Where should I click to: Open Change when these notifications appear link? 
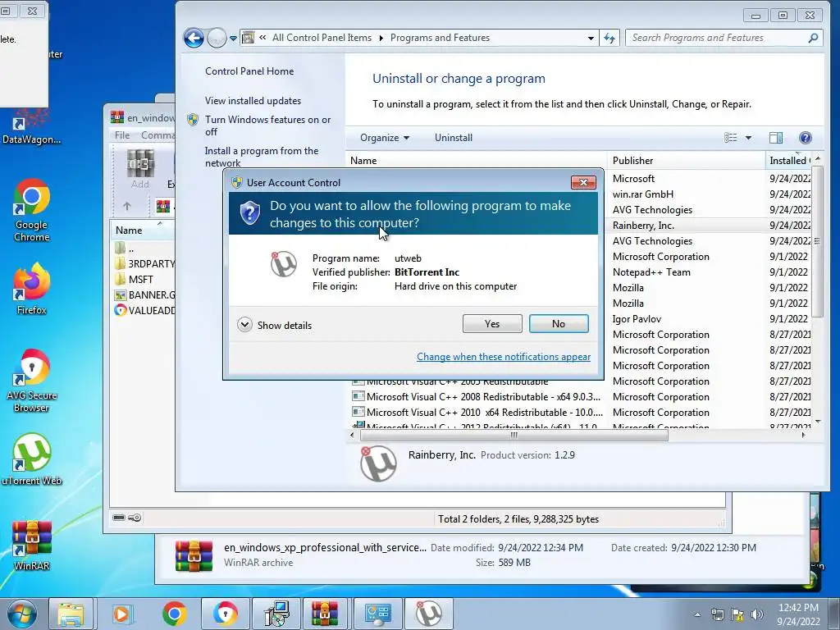point(504,357)
